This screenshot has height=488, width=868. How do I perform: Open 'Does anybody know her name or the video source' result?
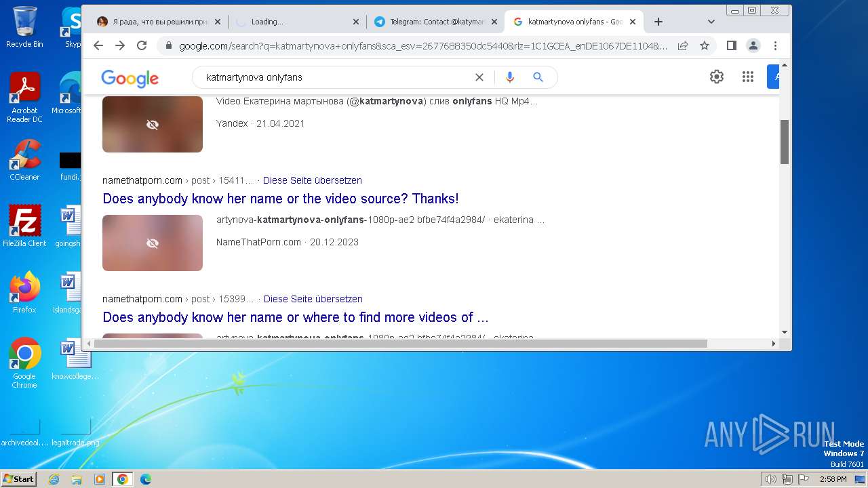(281, 199)
